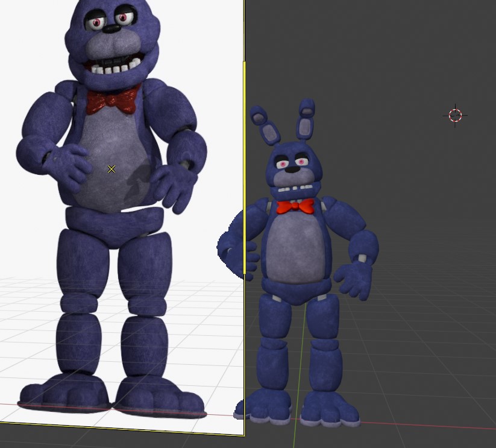Select the 3D model's black nose
Screen dimensions: 496x448
[x=293, y=169]
